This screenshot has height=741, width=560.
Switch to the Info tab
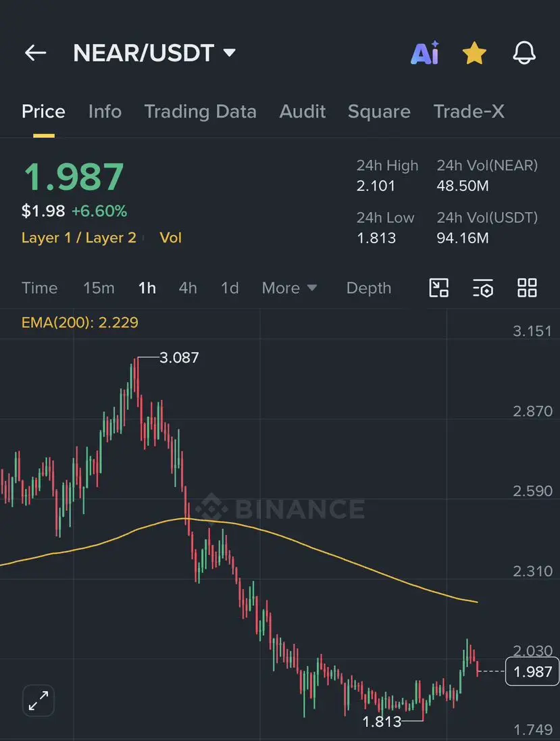105,111
